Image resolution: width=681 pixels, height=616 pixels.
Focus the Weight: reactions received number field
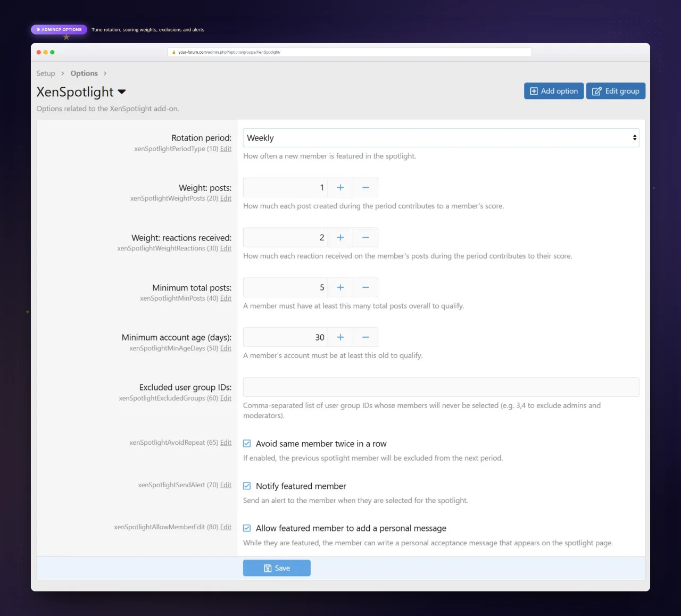tap(286, 238)
